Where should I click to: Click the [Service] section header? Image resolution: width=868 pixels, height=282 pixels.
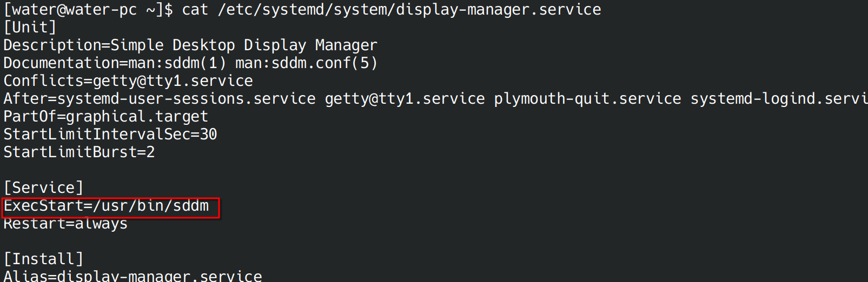(43, 188)
